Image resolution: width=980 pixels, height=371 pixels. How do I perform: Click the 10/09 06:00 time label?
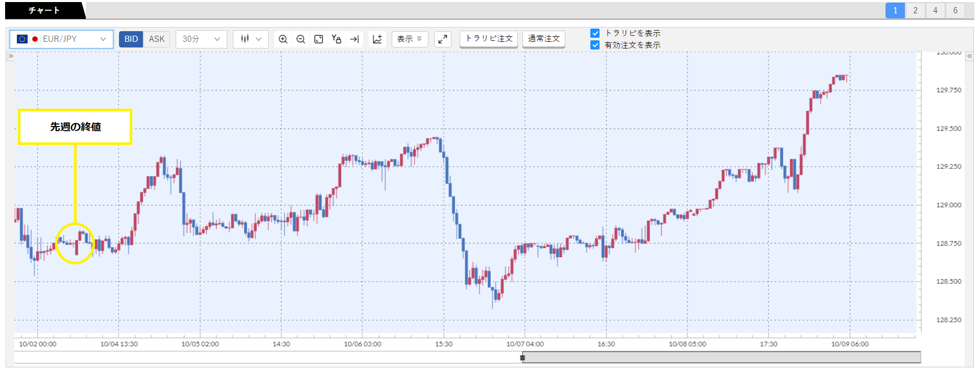click(850, 344)
